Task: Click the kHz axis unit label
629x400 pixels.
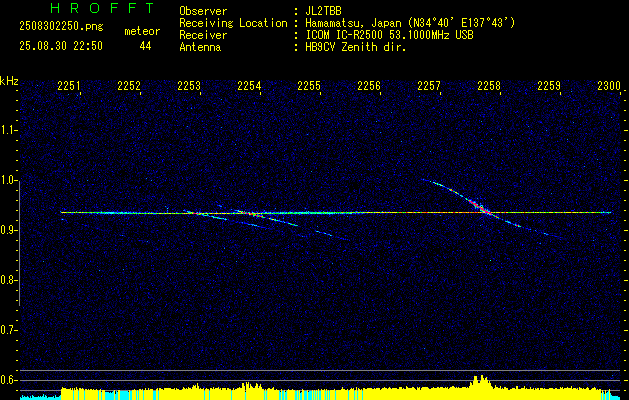Action: 9,81
